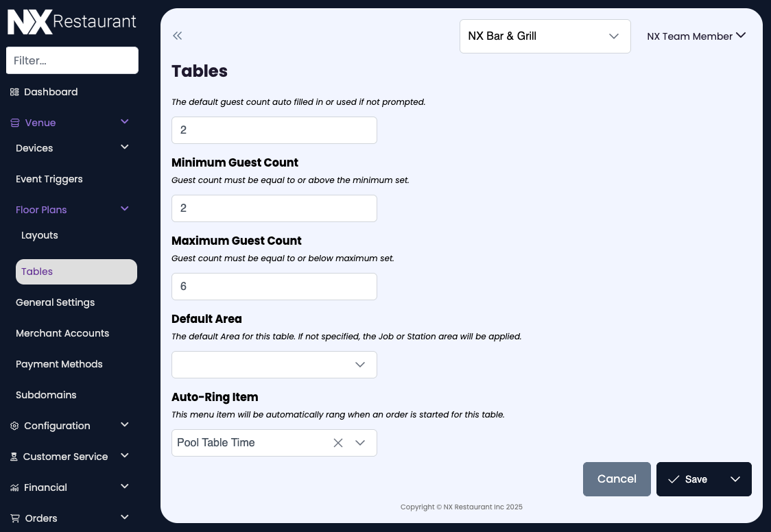Clear the Pool Table Time selection

338,443
